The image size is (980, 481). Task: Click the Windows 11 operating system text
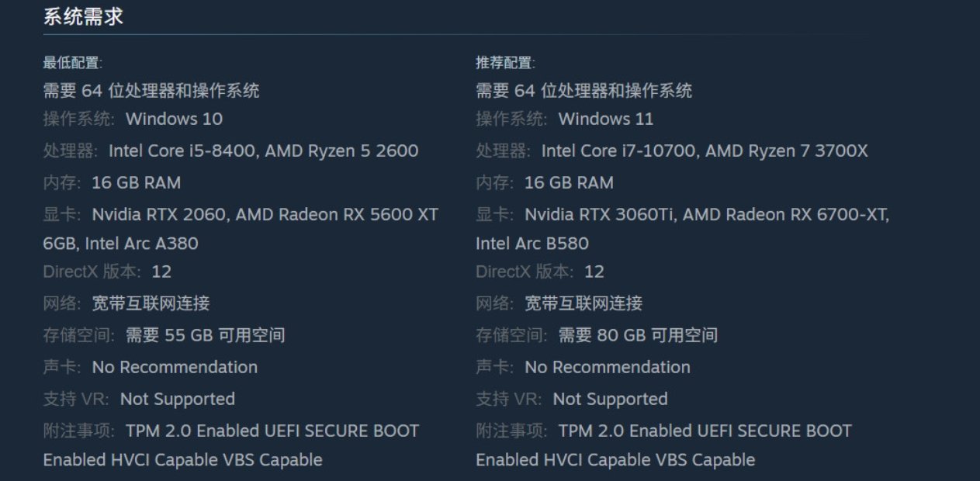(x=606, y=119)
